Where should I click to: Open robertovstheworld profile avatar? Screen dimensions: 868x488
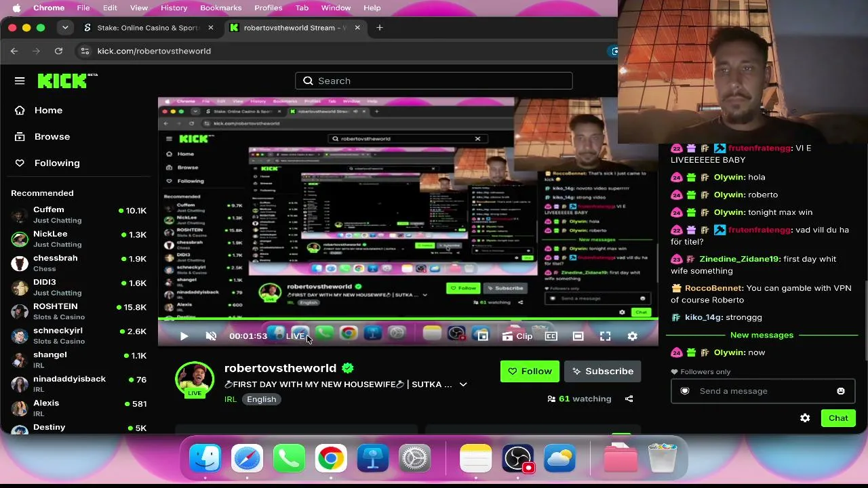click(x=195, y=380)
